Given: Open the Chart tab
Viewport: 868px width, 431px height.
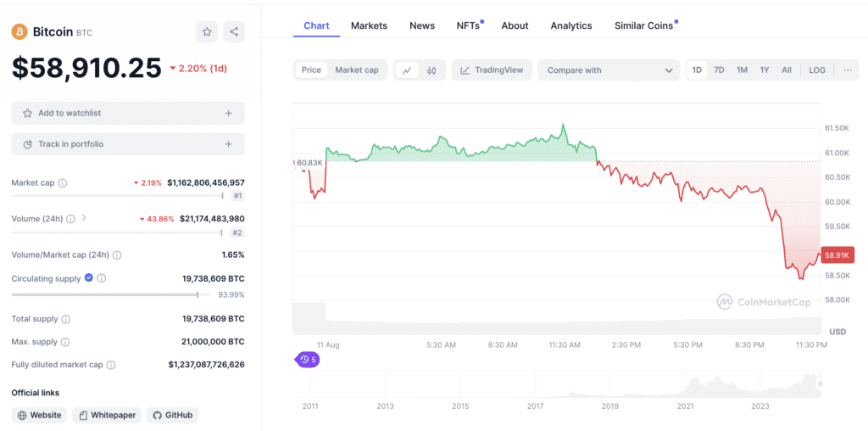Looking at the screenshot, I should pos(317,25).
